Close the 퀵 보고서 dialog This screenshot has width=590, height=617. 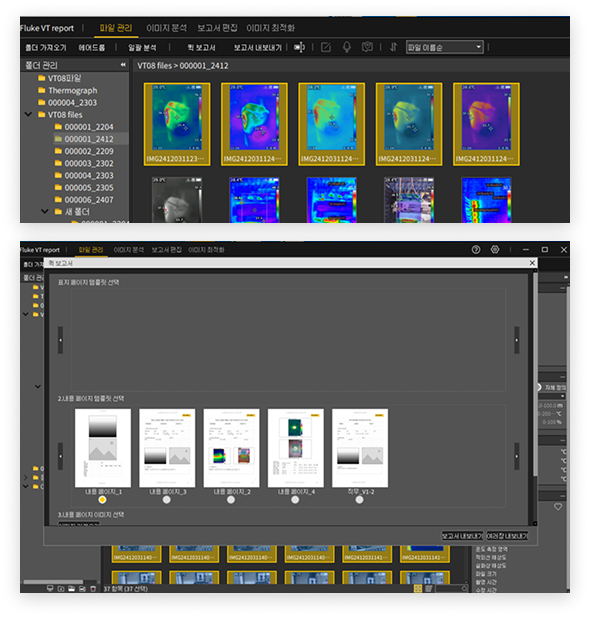click(532, 263)
